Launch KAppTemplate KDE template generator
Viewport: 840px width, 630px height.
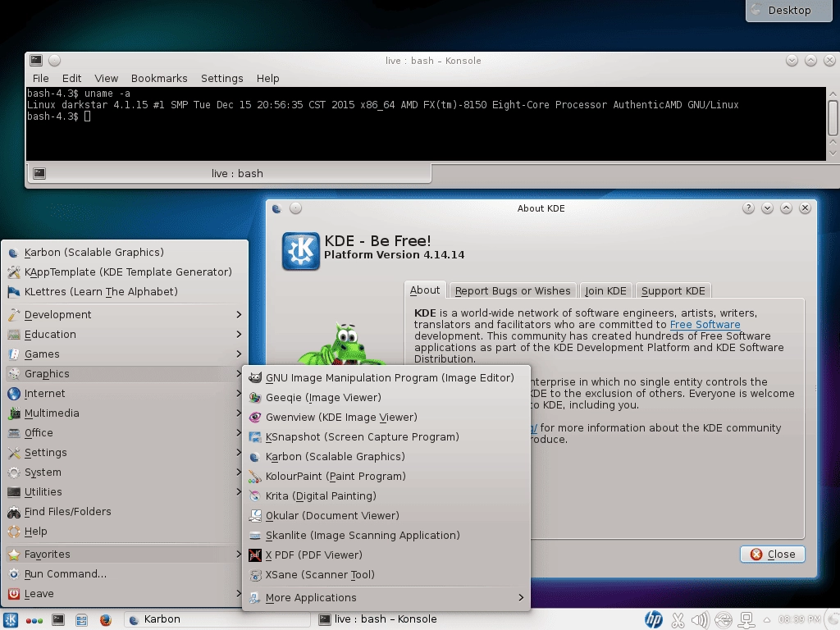click(125, 272)
